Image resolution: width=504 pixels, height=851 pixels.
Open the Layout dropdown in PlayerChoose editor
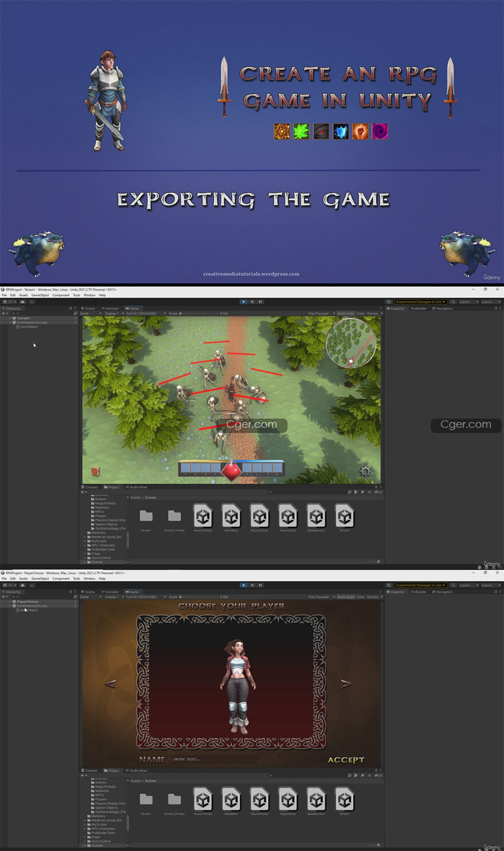tap(490, 585)
